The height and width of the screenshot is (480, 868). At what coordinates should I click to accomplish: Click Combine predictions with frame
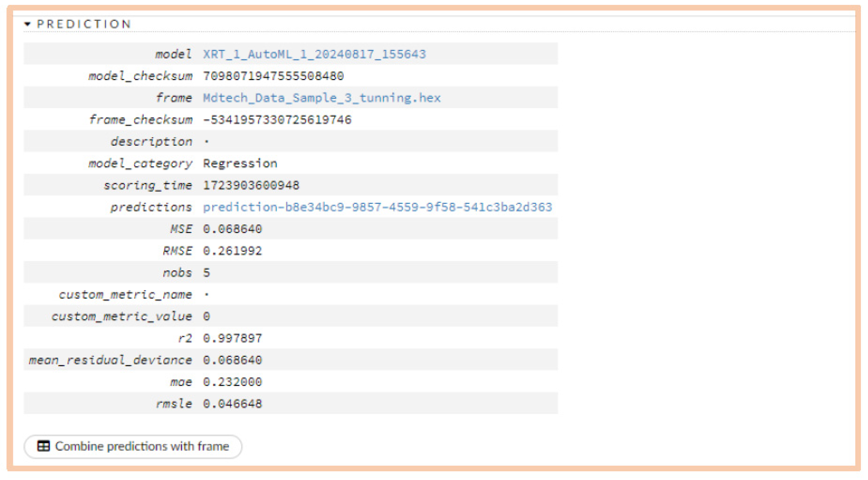click(x=133, y=447)
